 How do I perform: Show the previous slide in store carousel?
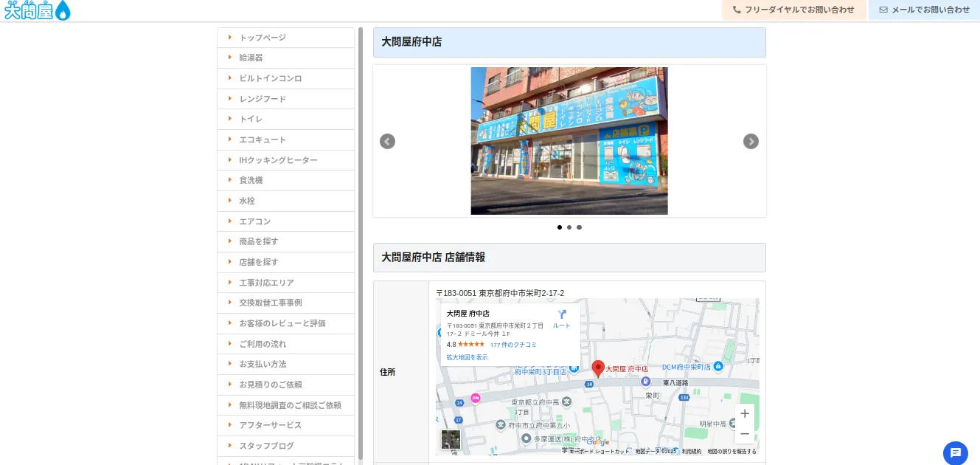pos(387,142)
